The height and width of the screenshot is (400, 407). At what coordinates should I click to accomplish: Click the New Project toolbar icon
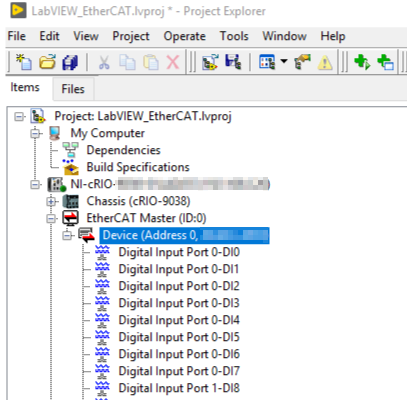pyautogui.click(x=24, y=62)
